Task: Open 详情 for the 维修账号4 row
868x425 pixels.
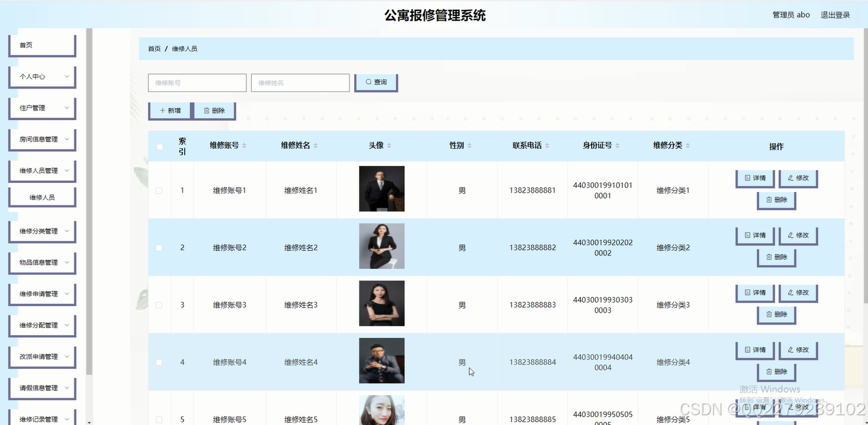Action: click(755, 350)
